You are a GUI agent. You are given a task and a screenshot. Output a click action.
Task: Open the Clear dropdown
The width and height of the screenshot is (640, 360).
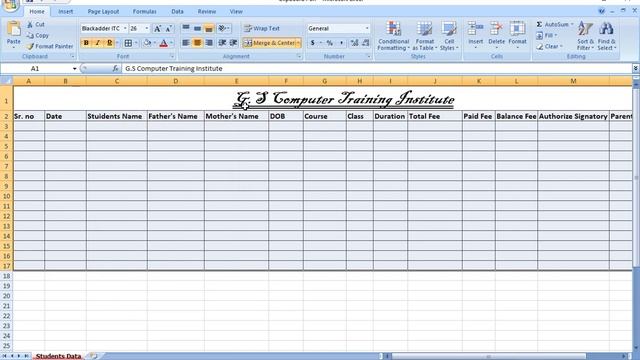click(549, 47)
